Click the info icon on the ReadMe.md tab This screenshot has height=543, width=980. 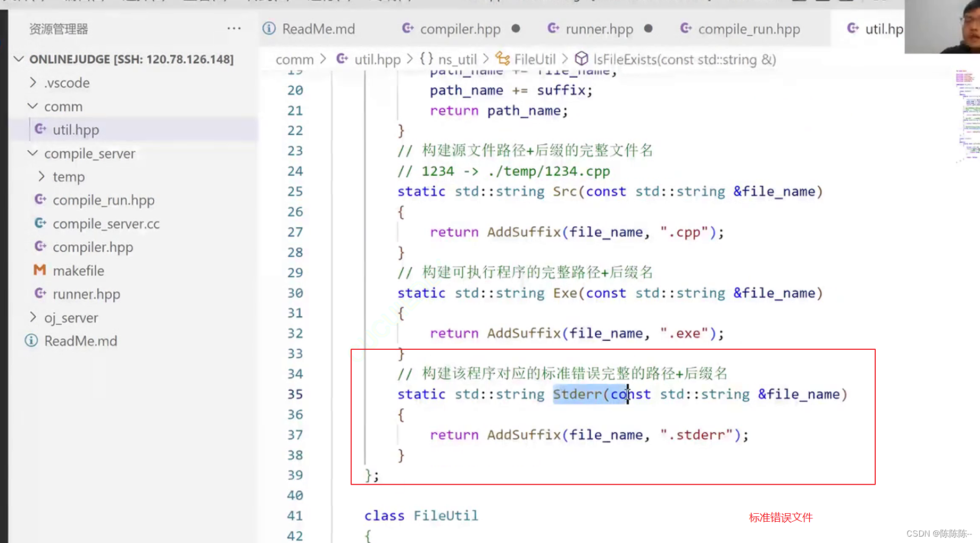tap(269, 28)
